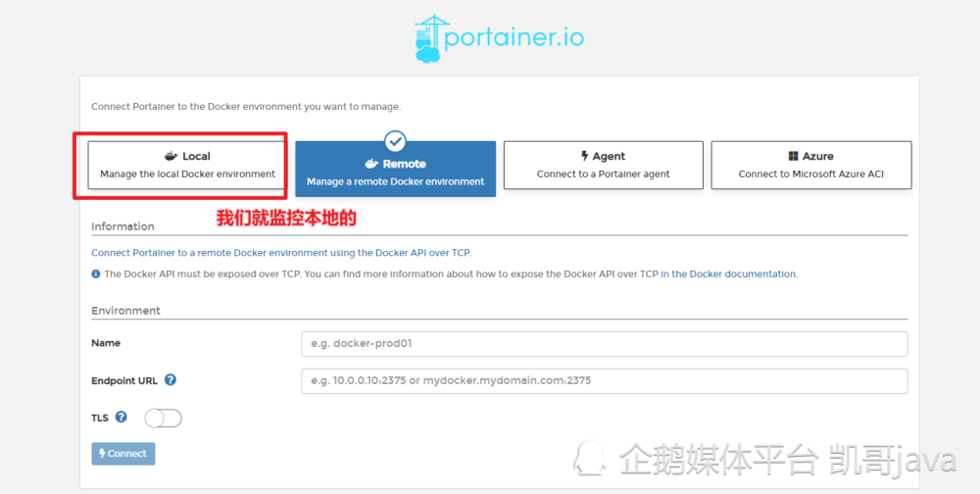Focus the Endpoint URL input field
980x494 pixels.
coord(605,381)
